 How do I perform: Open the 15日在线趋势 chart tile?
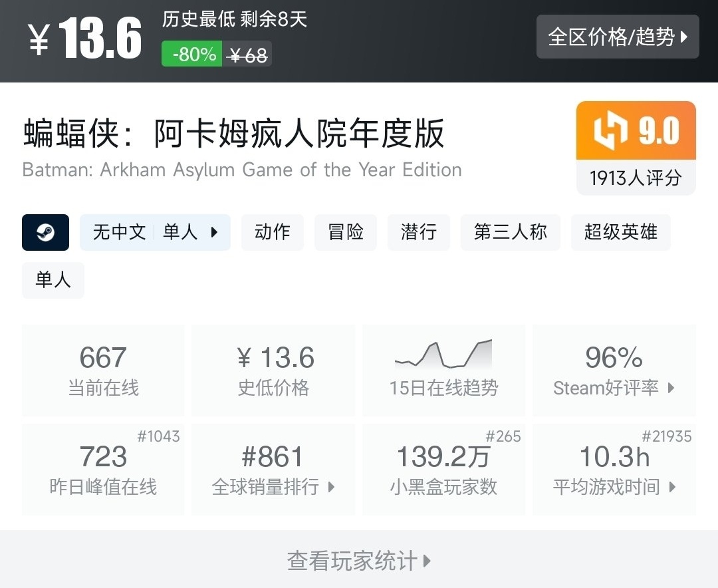[443, 370]
